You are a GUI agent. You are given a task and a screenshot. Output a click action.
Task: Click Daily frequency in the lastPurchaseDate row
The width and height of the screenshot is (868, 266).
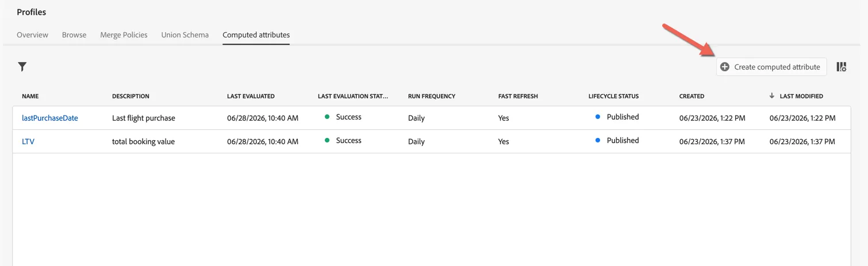416,118
